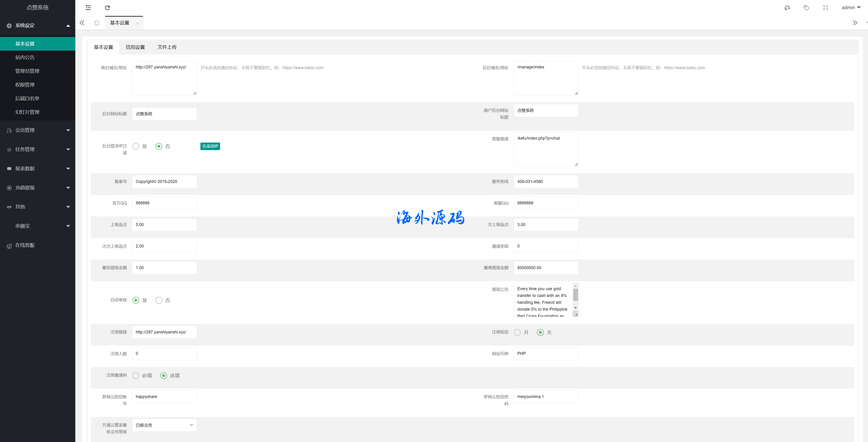Open the admin user dropdown
This screenshot has height=442, width=868.
coord(851,8)
